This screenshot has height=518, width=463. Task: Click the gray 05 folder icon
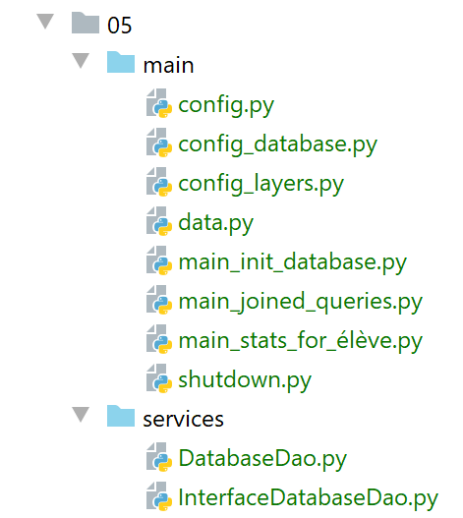pos(85,23)
